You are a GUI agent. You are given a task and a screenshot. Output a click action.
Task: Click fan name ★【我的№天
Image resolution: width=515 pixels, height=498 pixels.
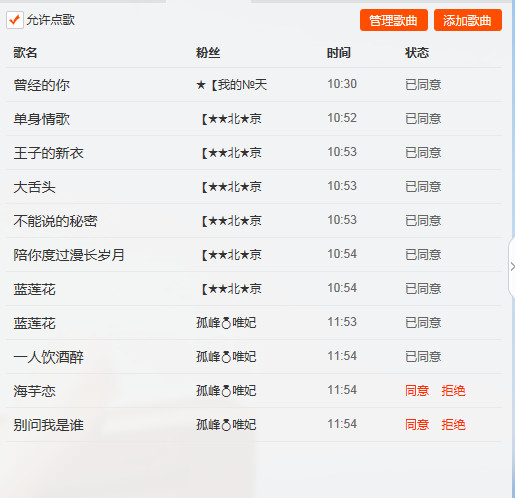[231, 85]
